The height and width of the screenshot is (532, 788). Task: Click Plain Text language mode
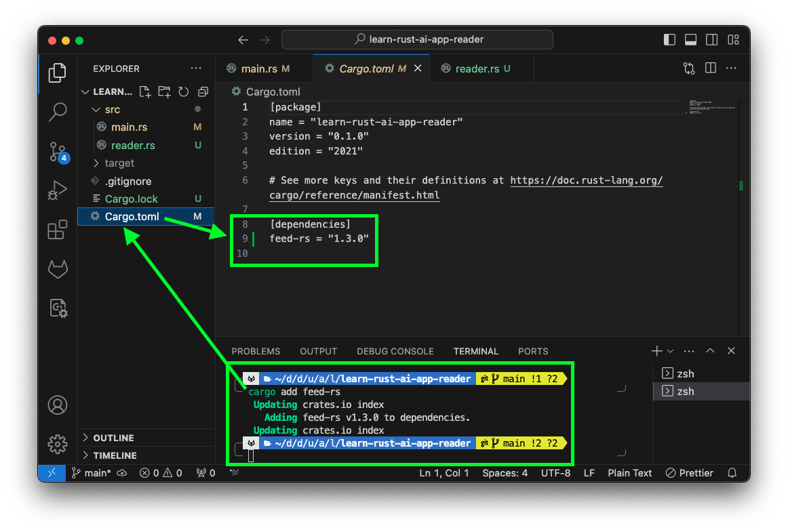point(629,473)
